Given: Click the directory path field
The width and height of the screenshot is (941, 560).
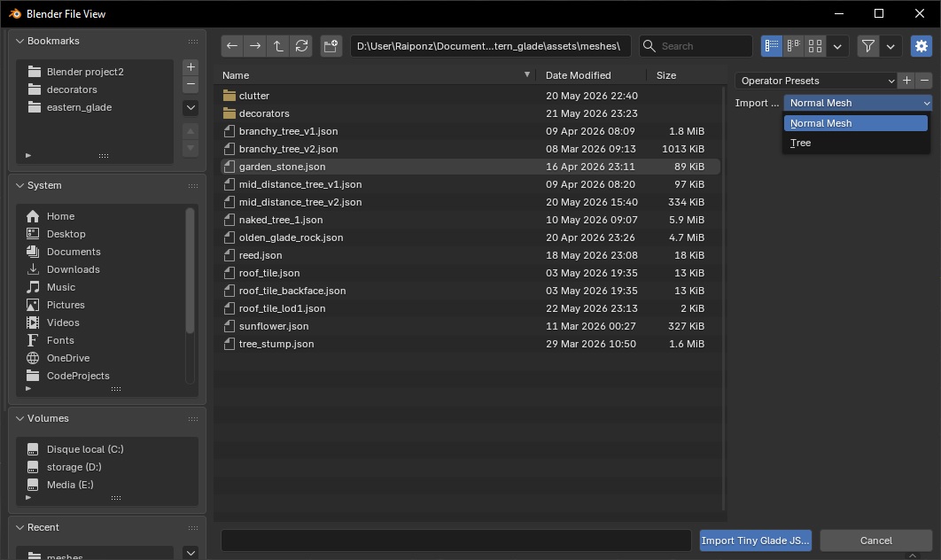Looking at the screenshot, I should click(x=490, y=46).
